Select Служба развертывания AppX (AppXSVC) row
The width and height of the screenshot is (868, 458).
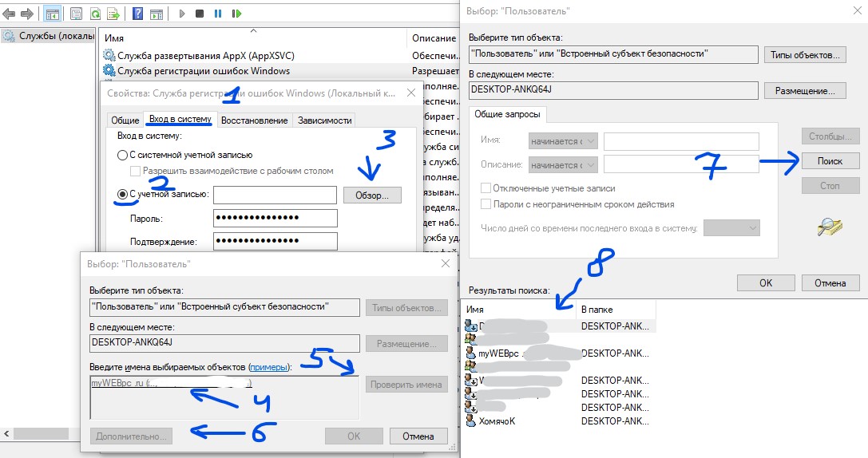coord(280,55)
